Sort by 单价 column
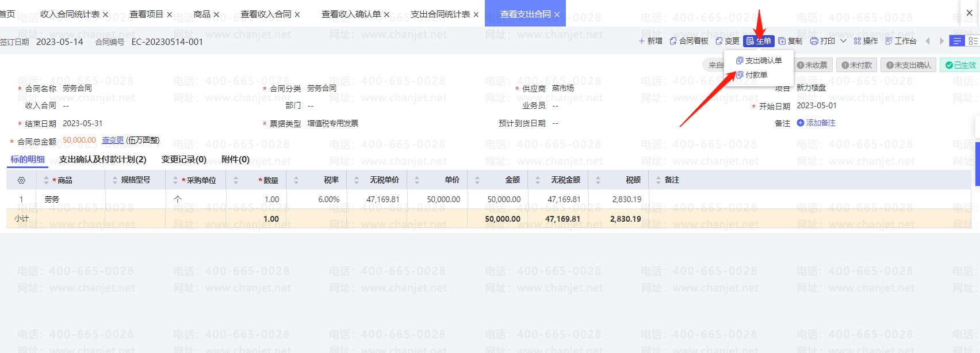 click(417, 180)
